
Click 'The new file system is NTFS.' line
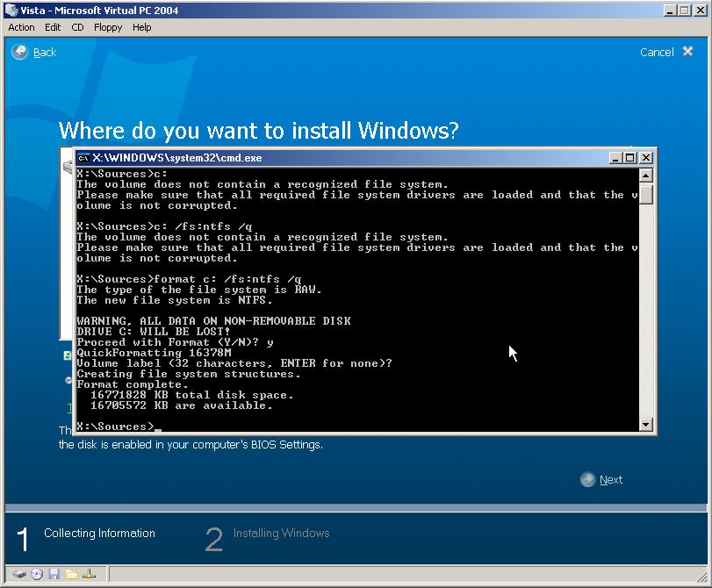pos(175,300)
